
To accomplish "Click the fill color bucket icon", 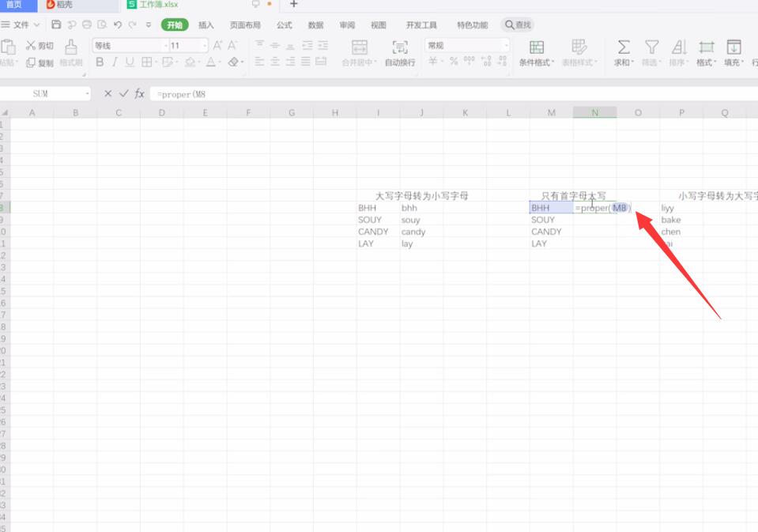I will point(190,62).
